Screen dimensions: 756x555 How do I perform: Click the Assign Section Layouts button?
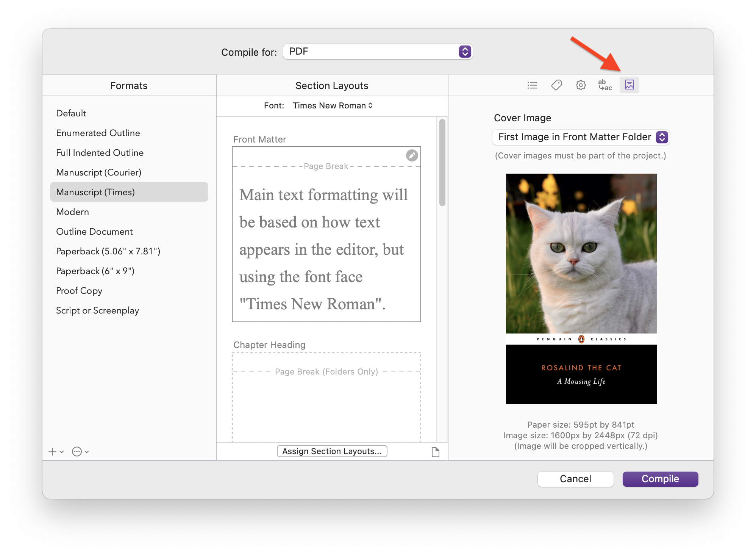332,451
